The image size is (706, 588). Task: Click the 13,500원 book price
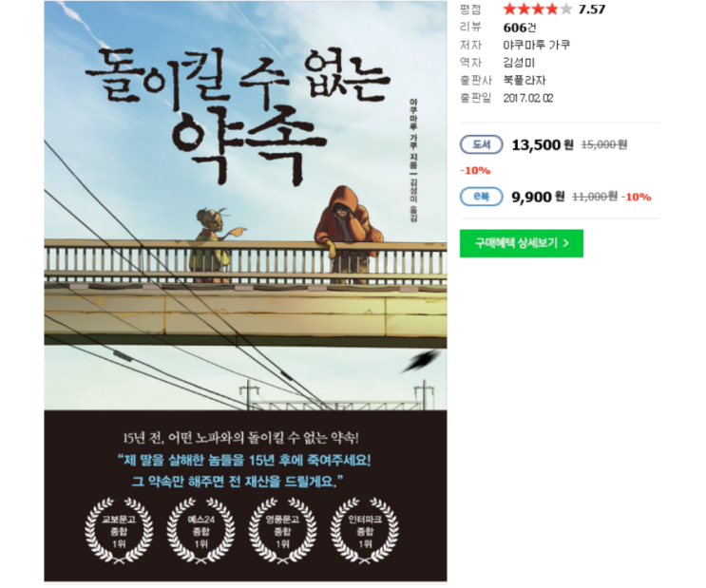tap(543, 144)
